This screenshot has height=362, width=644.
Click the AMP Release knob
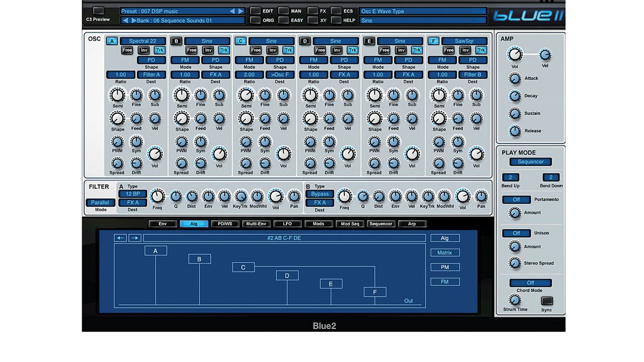click(515, 131)
